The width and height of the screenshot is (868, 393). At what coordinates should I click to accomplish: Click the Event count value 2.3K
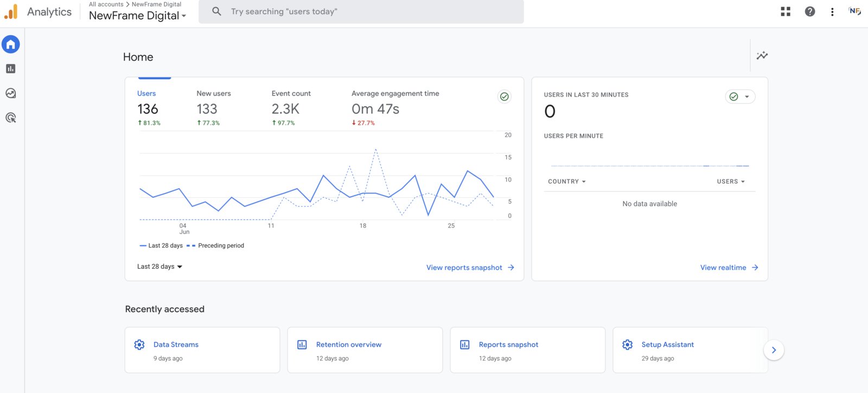click(285, 109)
